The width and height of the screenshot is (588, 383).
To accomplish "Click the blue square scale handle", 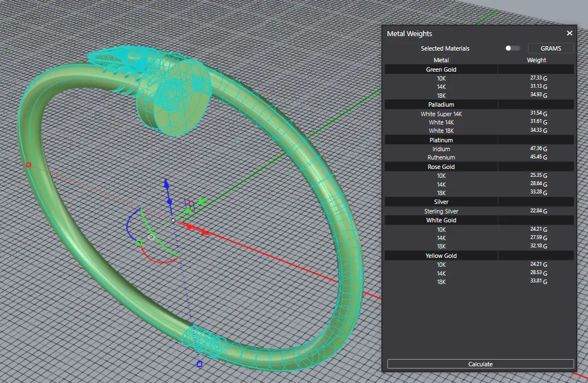I will pyautogui.click(x=200, y=364).
